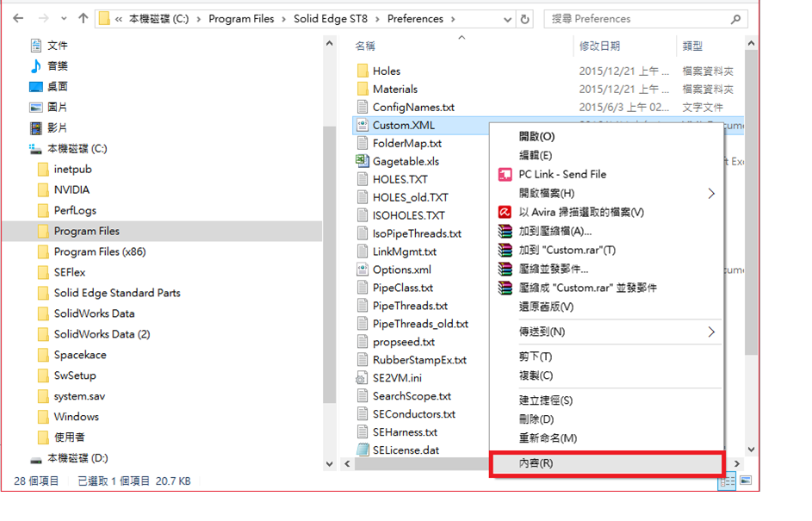Select the Holes folder icon
Screen dimensions: 812x521
(363, 71)
